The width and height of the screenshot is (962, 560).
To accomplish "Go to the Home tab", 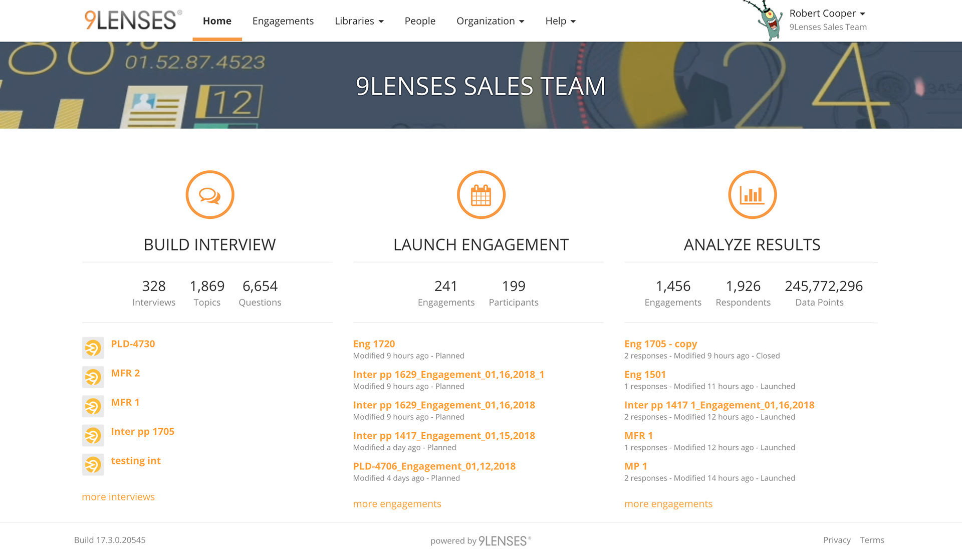I will pos(217,21).
